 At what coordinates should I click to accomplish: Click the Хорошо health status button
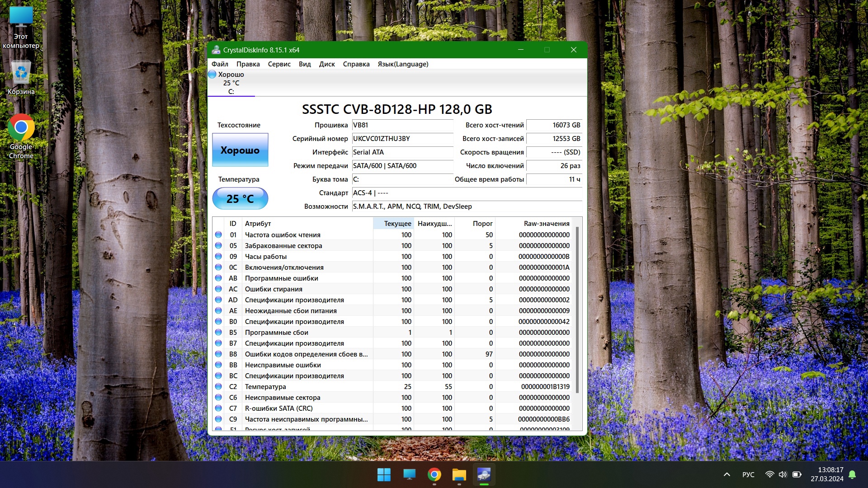[240, 150]
